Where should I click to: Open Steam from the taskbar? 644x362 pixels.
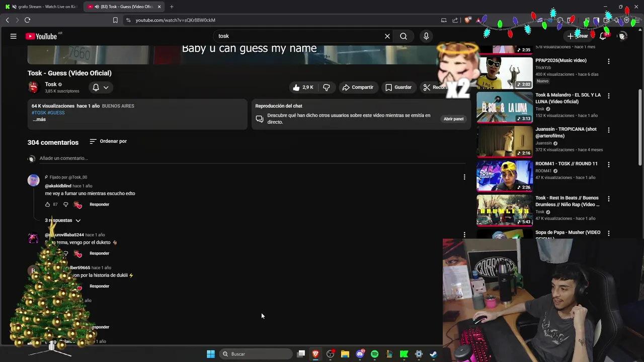[433, 354]
